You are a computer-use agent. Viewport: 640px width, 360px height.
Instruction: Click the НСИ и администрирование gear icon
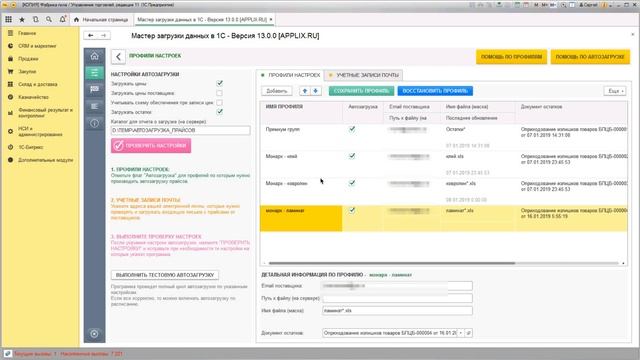pos(10,131)
